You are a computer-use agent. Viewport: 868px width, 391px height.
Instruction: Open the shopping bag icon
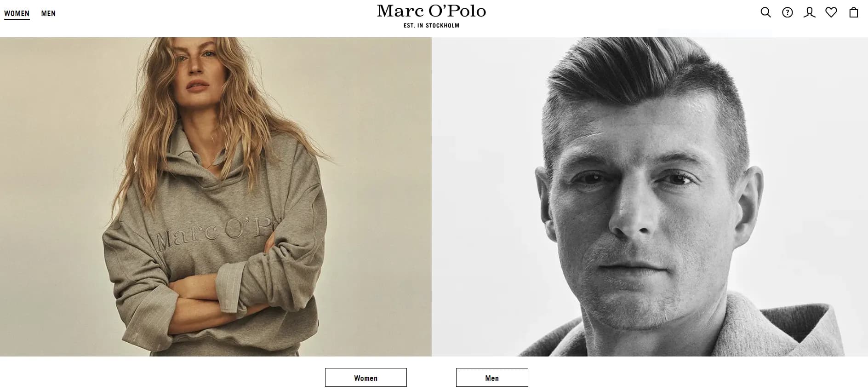coord(854,12)
